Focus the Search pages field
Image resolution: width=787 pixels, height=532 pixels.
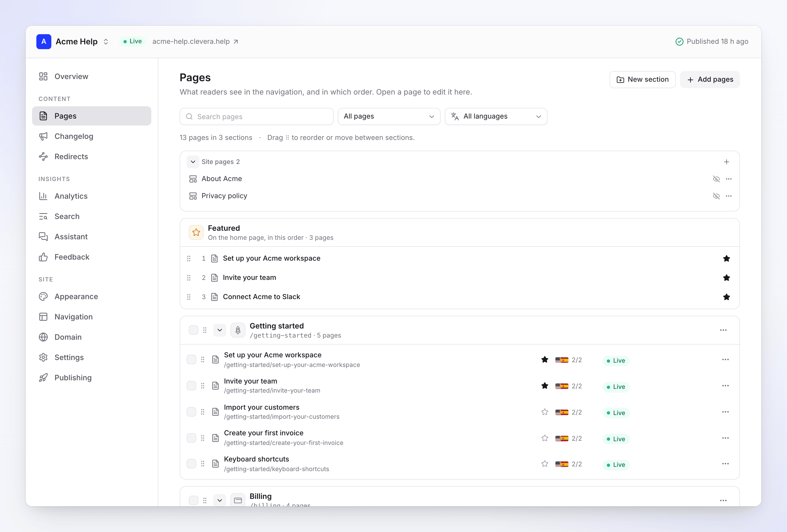[256, 116]
